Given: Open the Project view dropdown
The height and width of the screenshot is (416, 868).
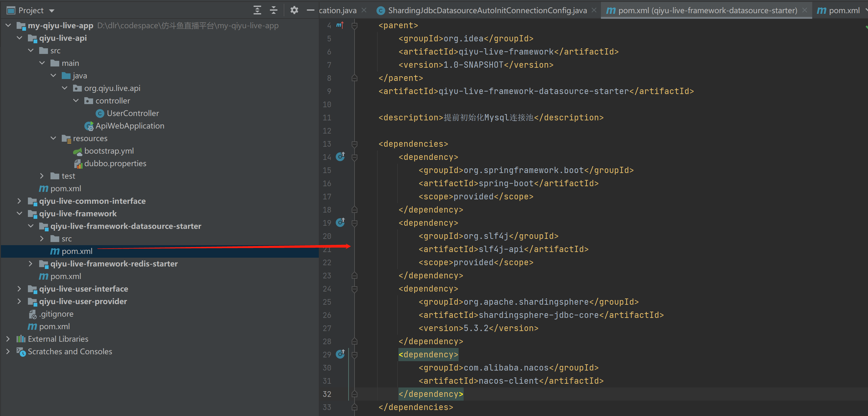Looking at the screenshot, I should click(51, 11).
